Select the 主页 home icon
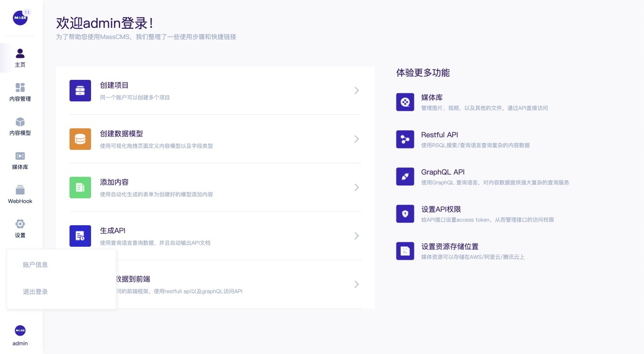The image size is (644, 354). (x=20, y=54)
